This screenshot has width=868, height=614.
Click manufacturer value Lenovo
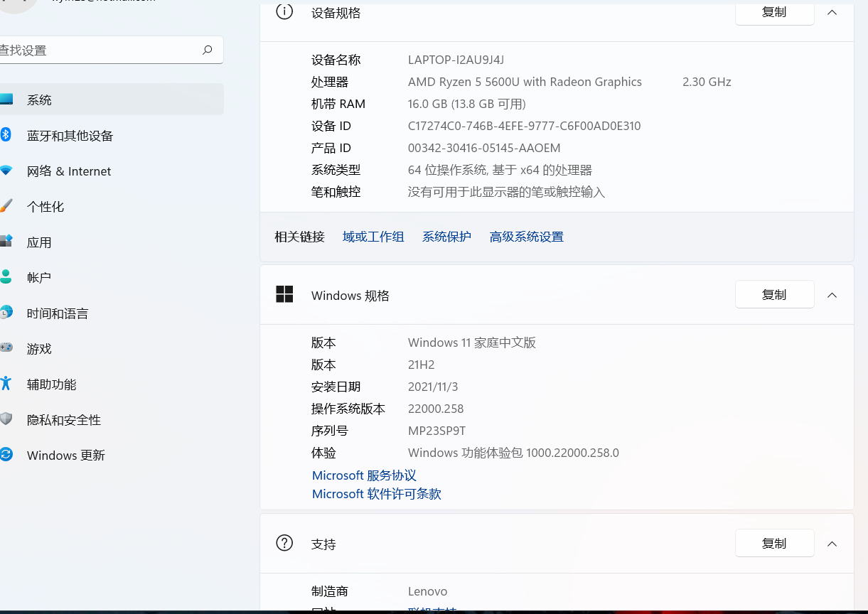point(427,591)
